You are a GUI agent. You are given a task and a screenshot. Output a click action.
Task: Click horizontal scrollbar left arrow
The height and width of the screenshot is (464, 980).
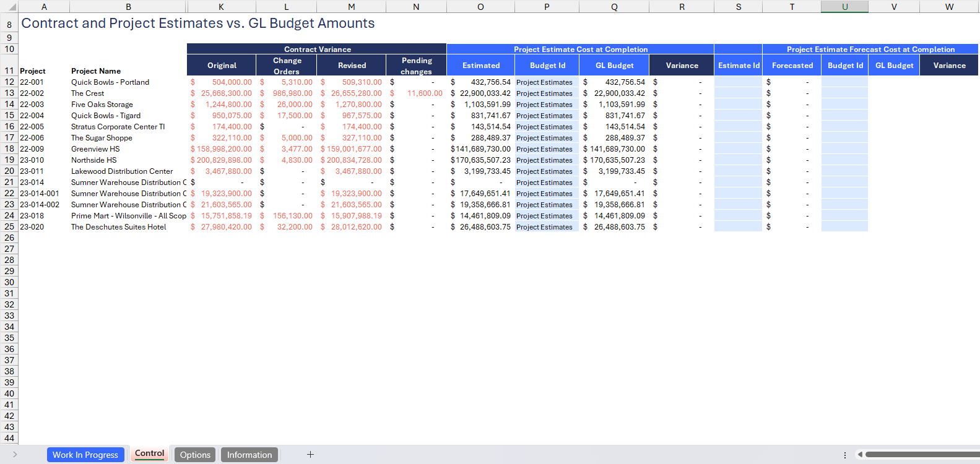(860, 455)
